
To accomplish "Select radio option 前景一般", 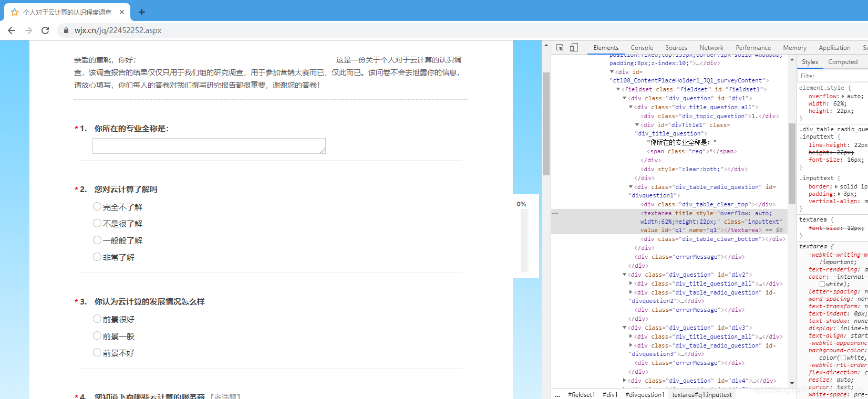I will click(97, 335).
